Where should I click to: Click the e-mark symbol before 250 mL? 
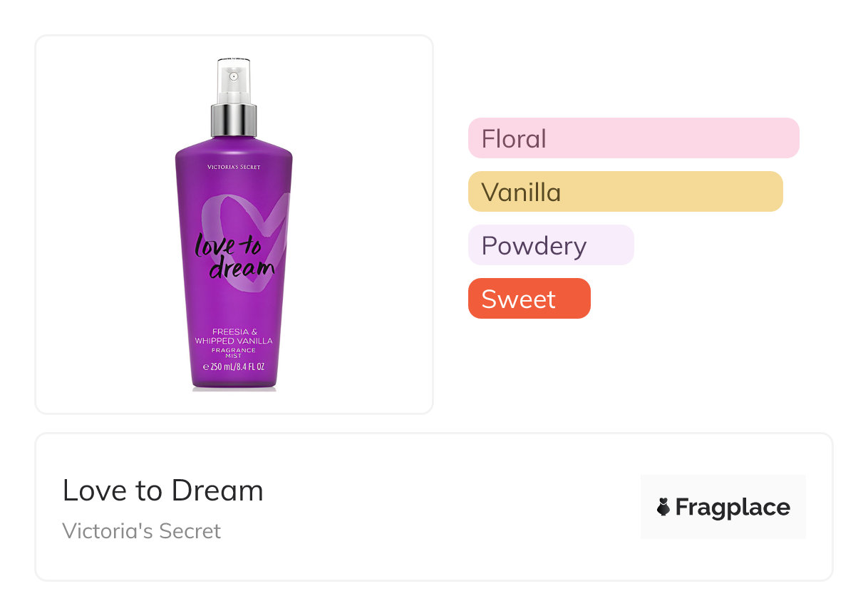[205, 368]
